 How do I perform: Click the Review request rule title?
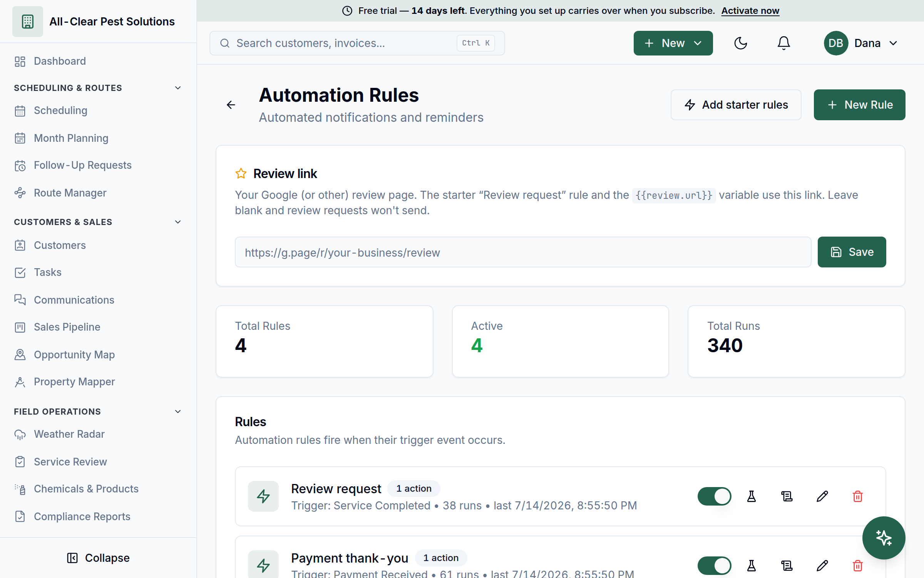coord(336,489)
